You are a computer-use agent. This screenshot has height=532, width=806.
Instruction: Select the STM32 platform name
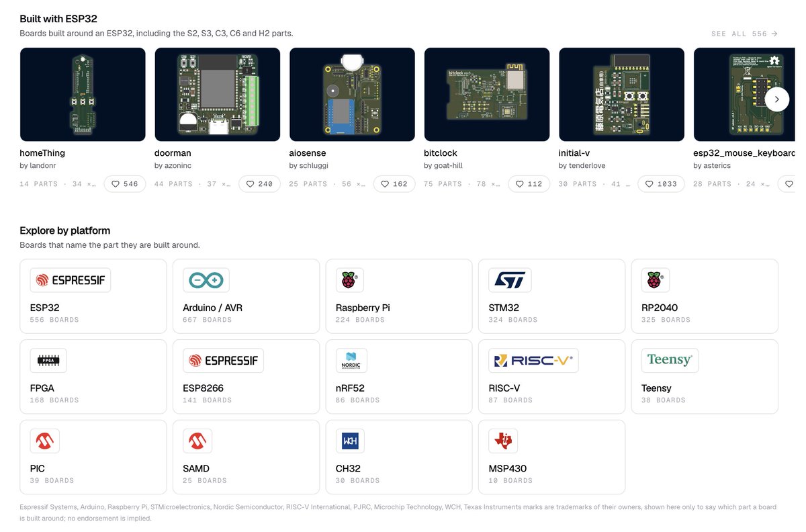pyautogui.click(x=504, y=308)
